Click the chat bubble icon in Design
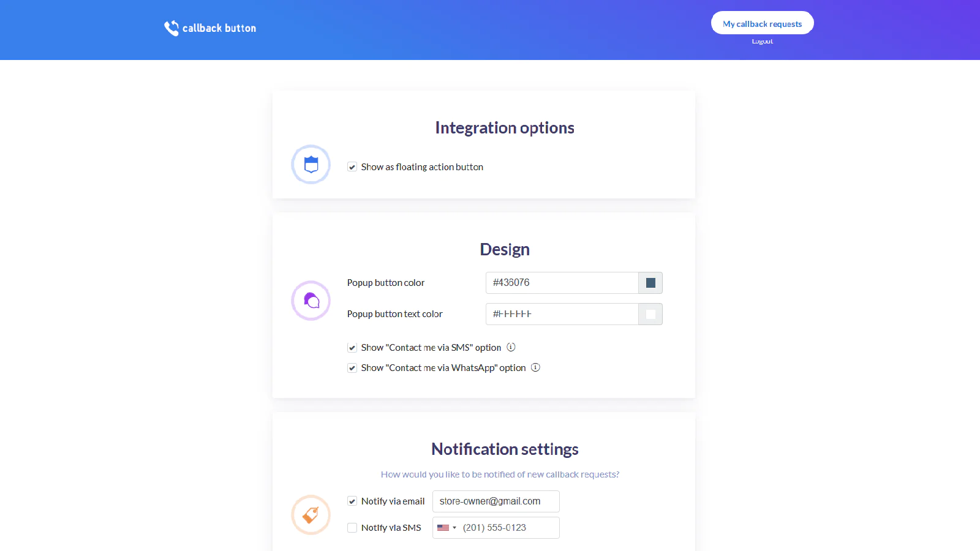Image resolution: width=980 pixels, height=551 pixels. (311, 301)
